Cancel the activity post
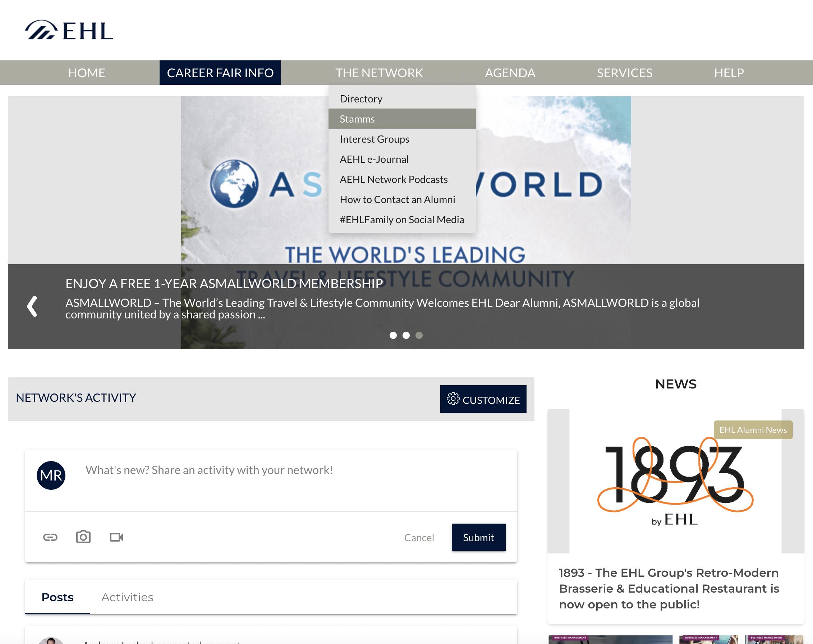 click(x=419, y=537)
